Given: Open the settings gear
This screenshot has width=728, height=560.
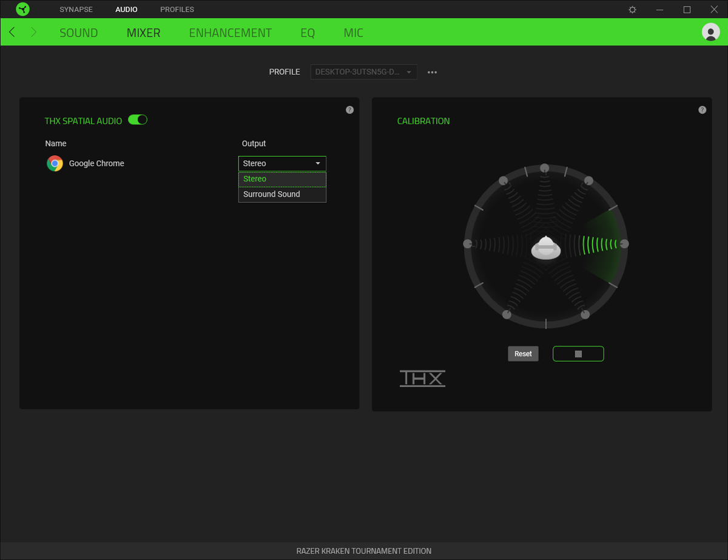Looking at the screenshot, I should coord(633,10).
